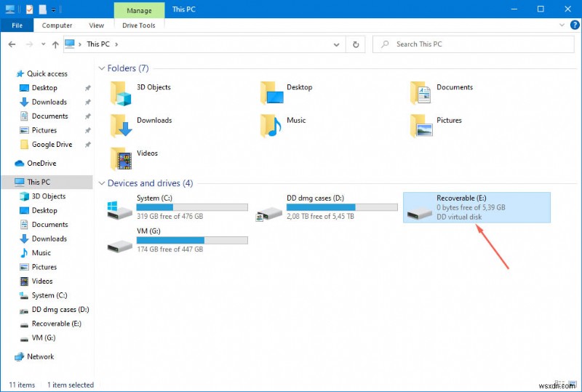Click VM (G:) usage bar
The width and height of the screenshot is (582, 392).
(192, 240)
